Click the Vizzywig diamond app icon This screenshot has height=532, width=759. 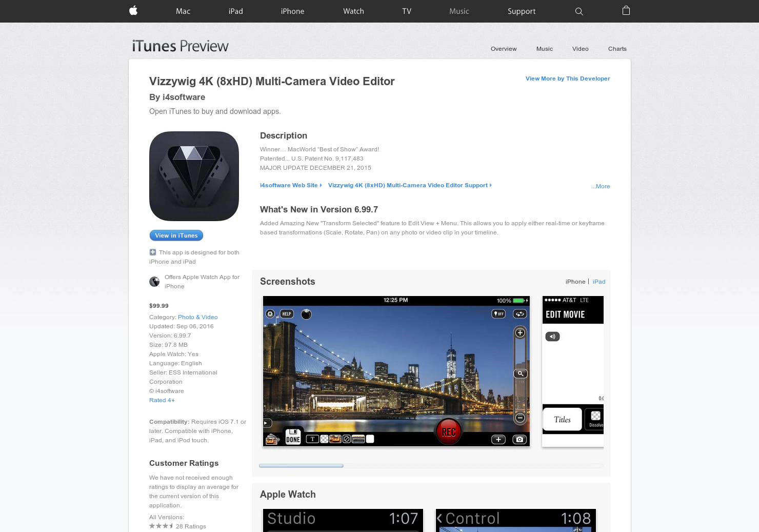[x=194, y=176]
